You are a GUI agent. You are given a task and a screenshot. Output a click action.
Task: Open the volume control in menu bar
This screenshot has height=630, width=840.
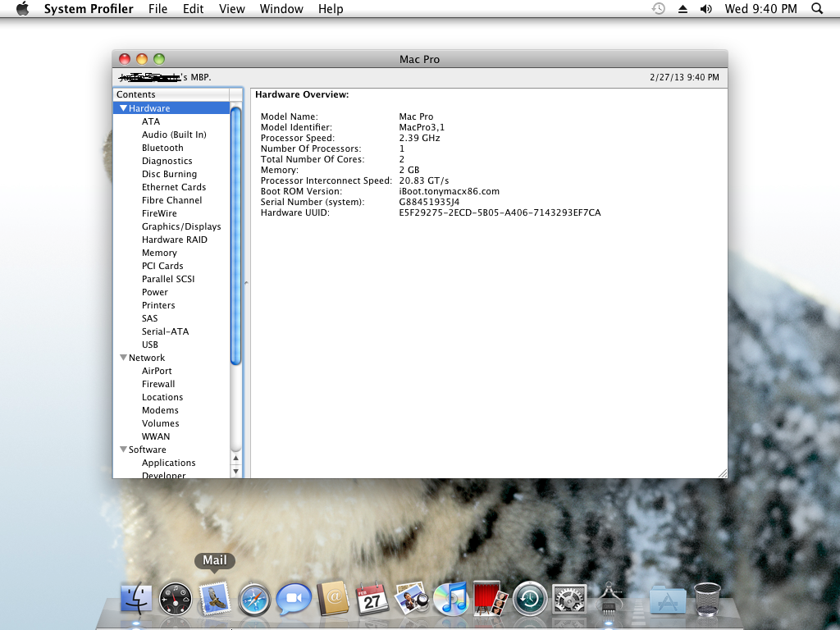(x=706, y=9)
